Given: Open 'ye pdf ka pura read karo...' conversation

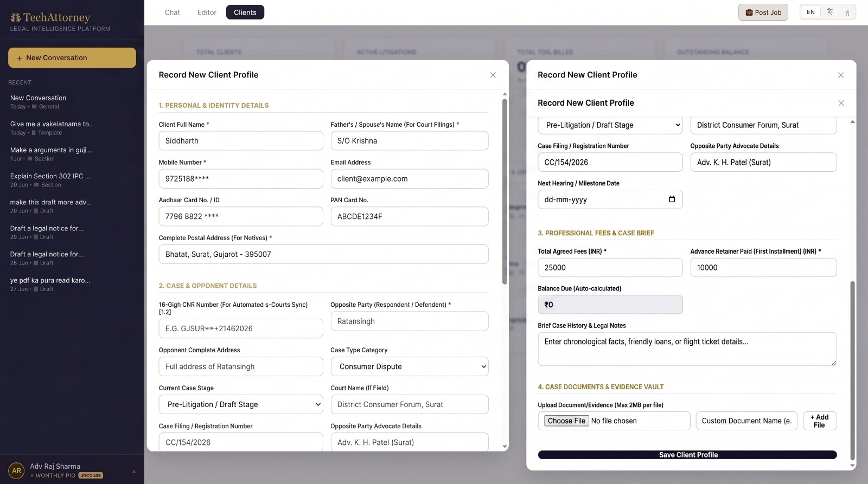Looking at the screenshot, I should click(72, 284).
